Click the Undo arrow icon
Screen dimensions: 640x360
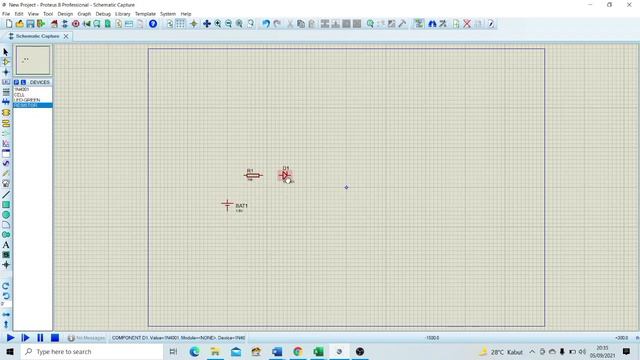click(266, 24)
